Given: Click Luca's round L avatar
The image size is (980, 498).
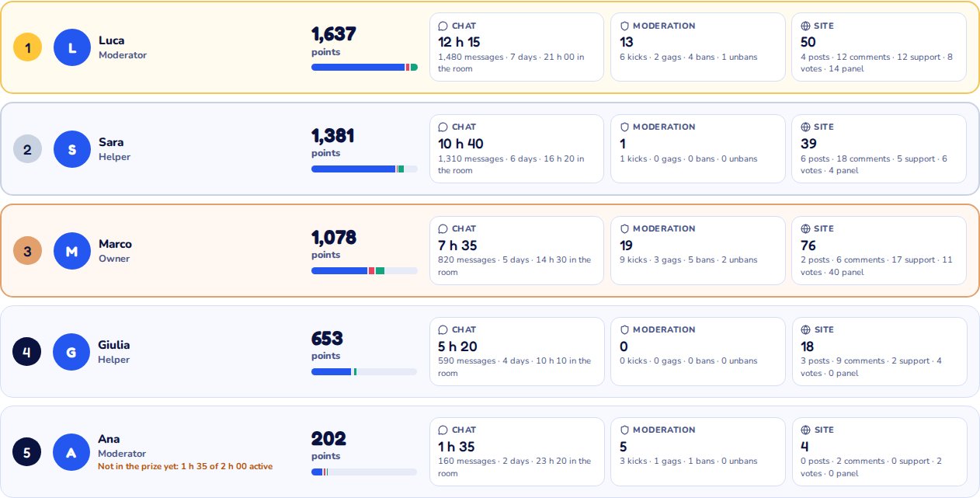Looking at the screenshot, I should (72, 47).
